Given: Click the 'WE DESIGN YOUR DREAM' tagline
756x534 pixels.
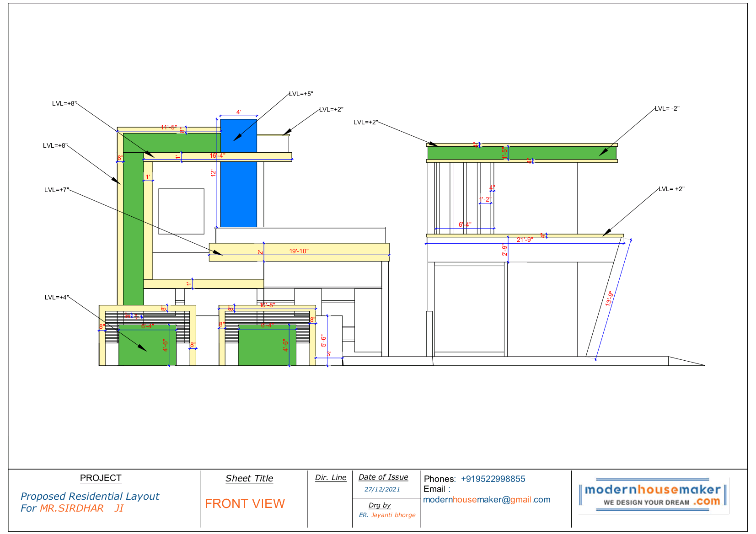Looking at the screenshot, I should [646, 502].
